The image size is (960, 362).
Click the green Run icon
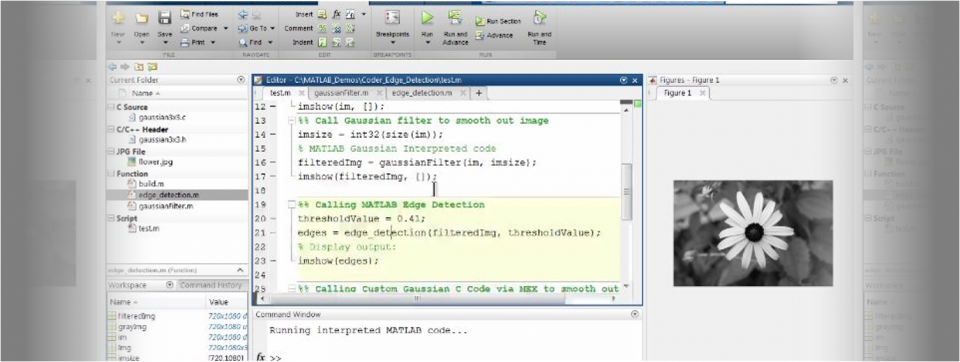coord(427,18)
